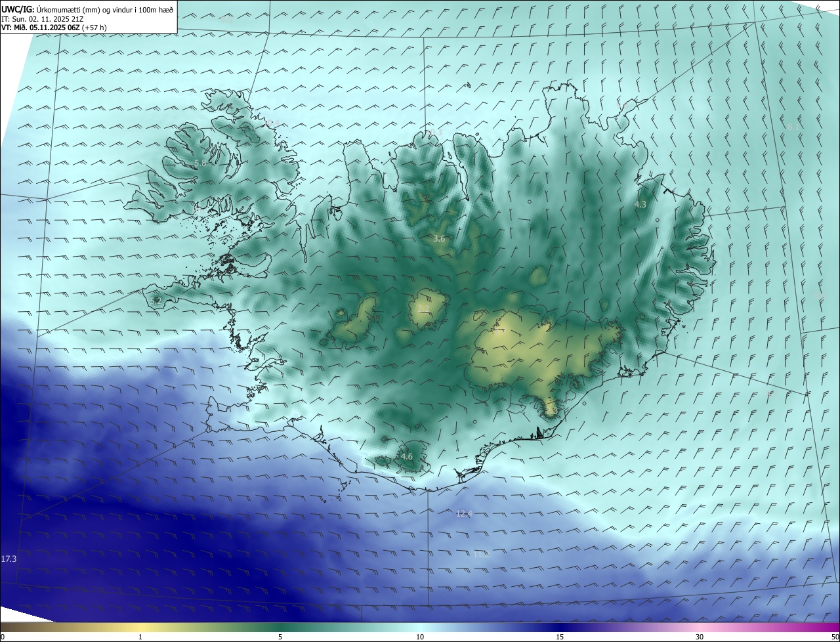Click the 17.3 value at the left edge
Viewport: 840px width, 642px height.
[x=9, y=559]
